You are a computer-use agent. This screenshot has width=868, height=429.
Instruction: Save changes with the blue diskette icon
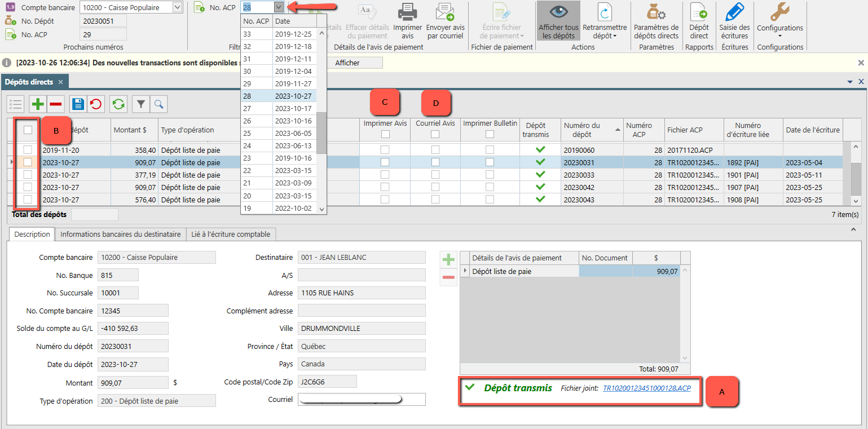coord(78,104)
